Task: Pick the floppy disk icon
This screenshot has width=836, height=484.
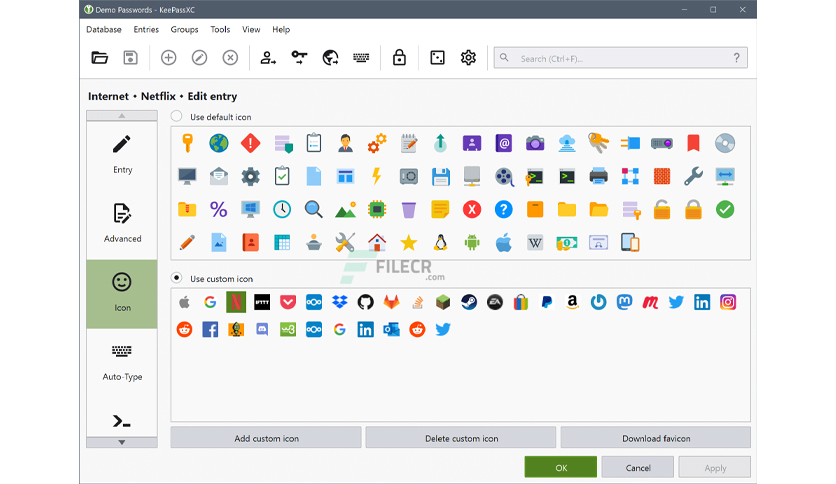Action: pos(440,176)
